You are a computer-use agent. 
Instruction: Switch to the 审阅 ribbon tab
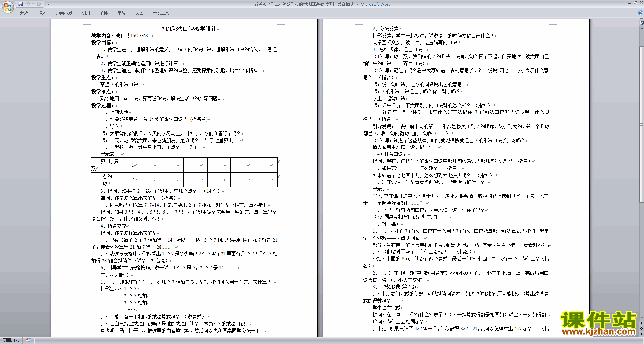click(x=121, y=13)
